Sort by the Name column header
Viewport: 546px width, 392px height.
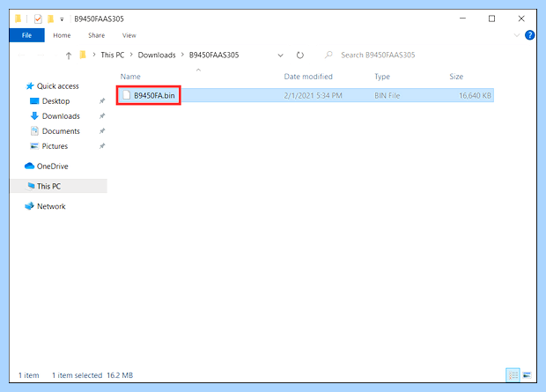click(130, 77)
